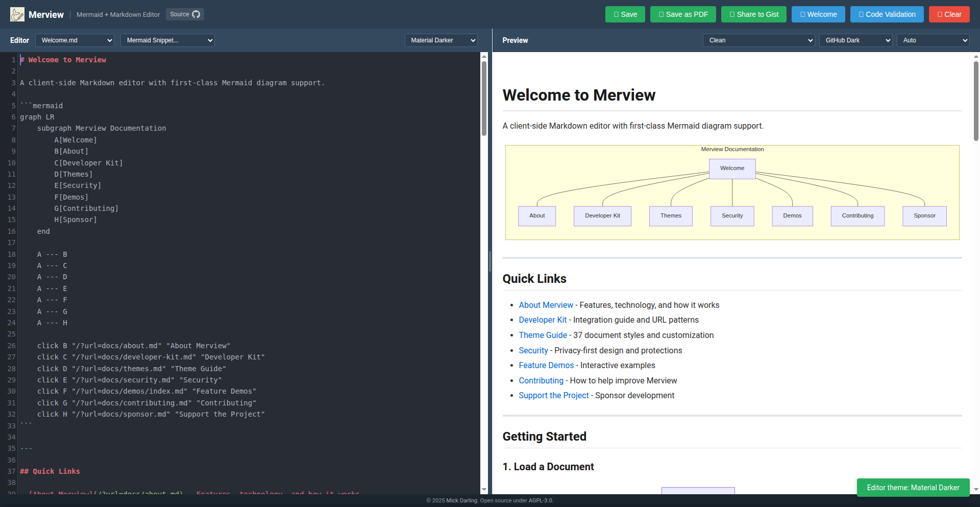Open the Theme Guide link
The image size is (980, 507).
tap(543, 335)
